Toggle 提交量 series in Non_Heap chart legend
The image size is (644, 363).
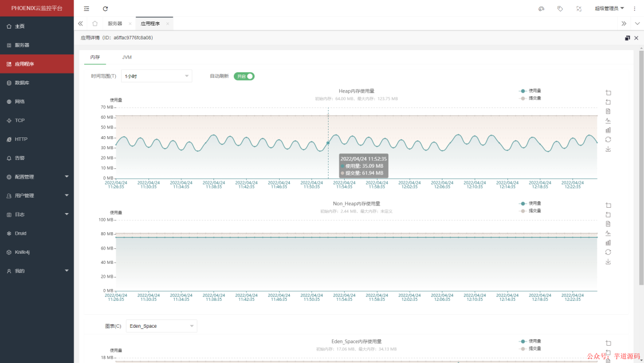pyautogui.click(x=530, y=211)
